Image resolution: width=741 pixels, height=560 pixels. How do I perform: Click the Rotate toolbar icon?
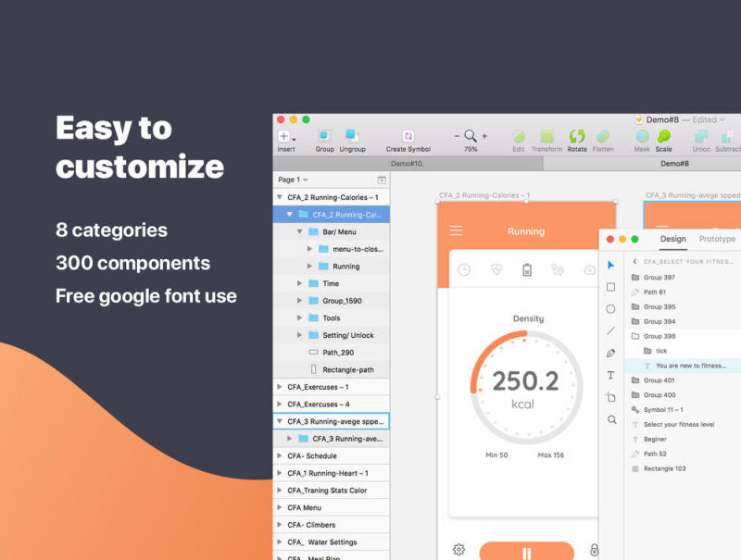click(x=577, y=137)
